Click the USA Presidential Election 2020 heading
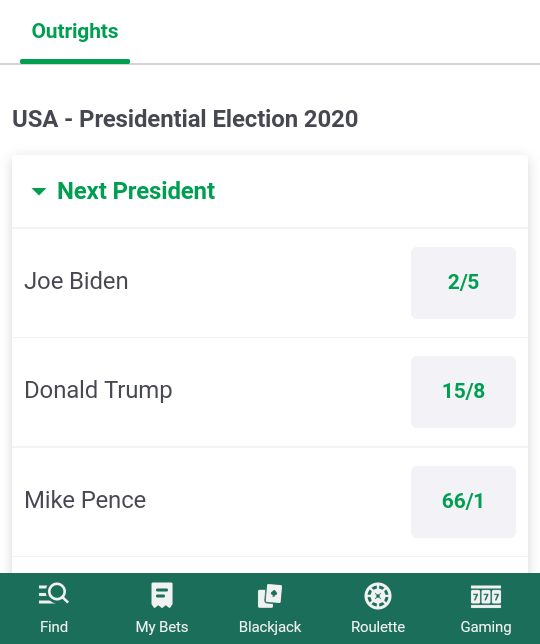 coord(185,119)
